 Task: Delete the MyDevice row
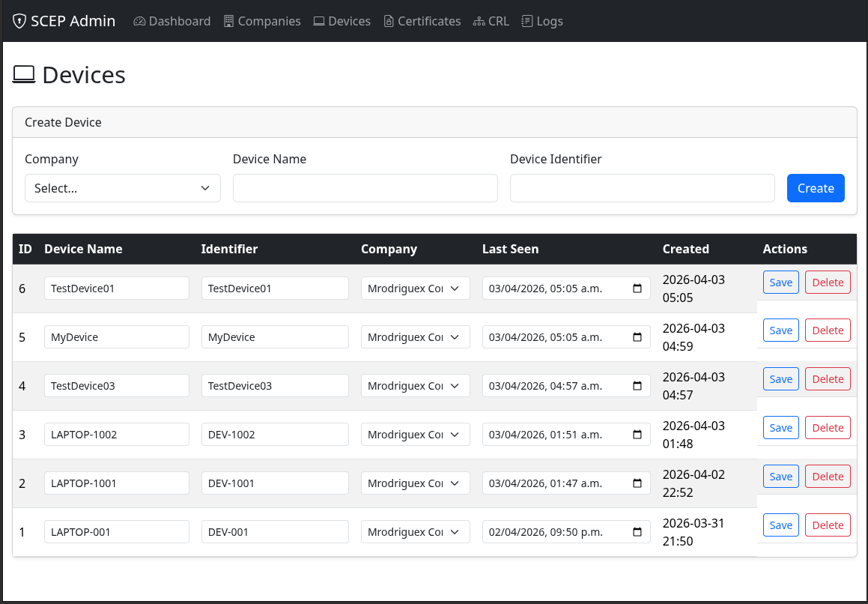point(828,330)
